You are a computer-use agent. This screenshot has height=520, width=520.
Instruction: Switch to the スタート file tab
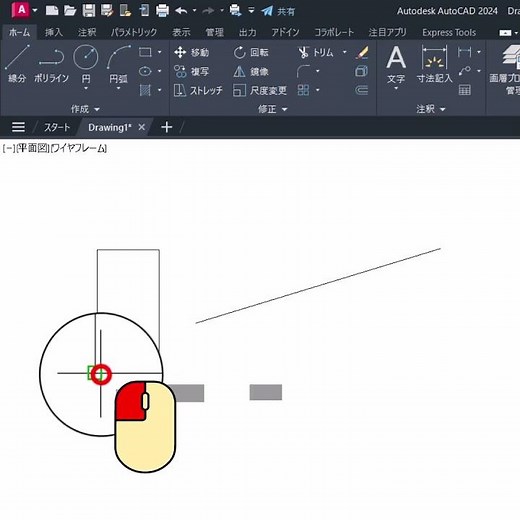(57, 127)
